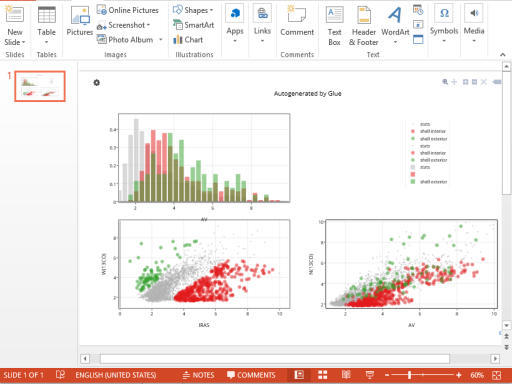Click Photo Album button
The height and width of the screenshot is (384, 512).
125,40
